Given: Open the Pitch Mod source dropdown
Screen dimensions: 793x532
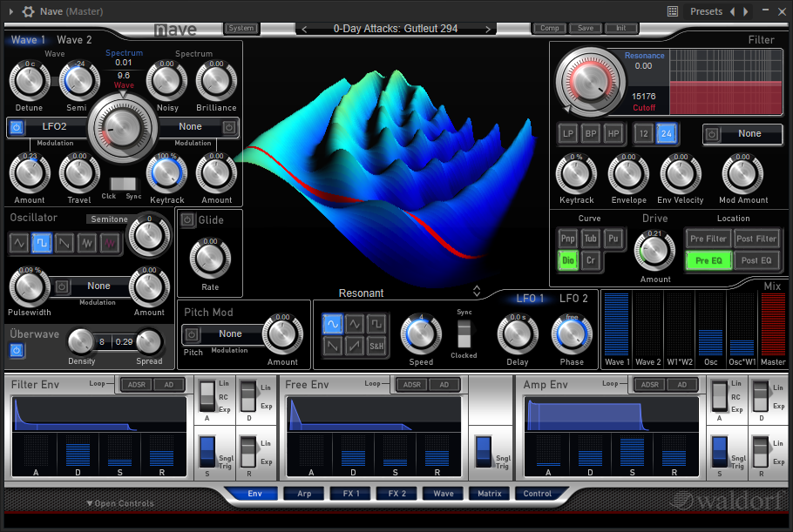Looking at the screenshot, I should [230, 334].
